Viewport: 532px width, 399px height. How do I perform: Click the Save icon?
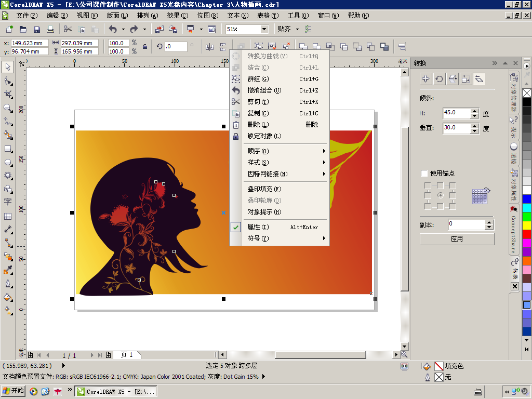tap(37, 29)
